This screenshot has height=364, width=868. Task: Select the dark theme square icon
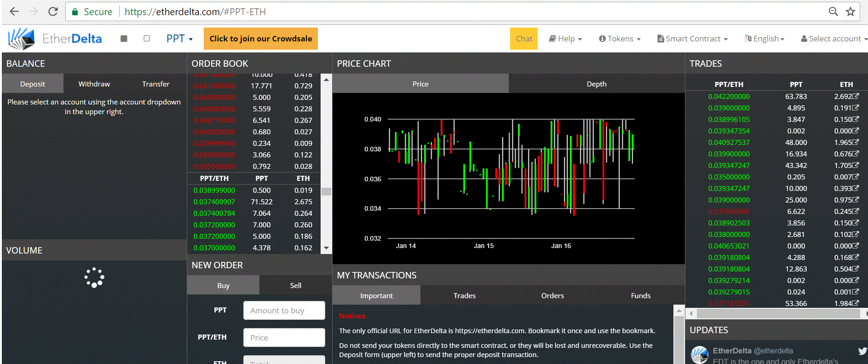[124, 39]
